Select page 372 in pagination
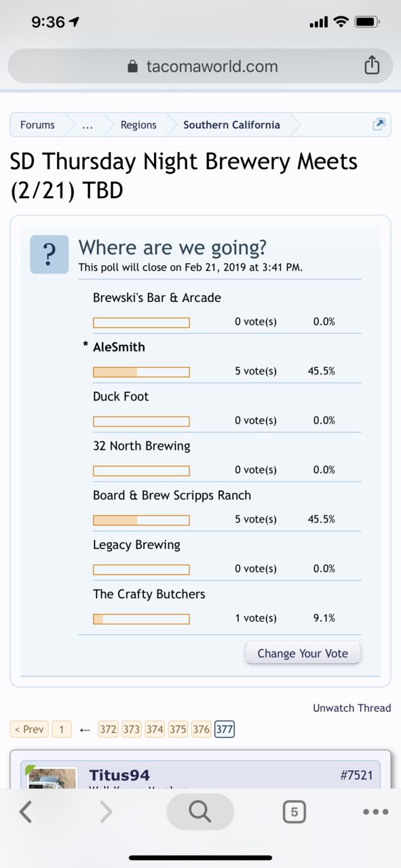401x868 pixels. pyautogui.click(x=108, y=730)
